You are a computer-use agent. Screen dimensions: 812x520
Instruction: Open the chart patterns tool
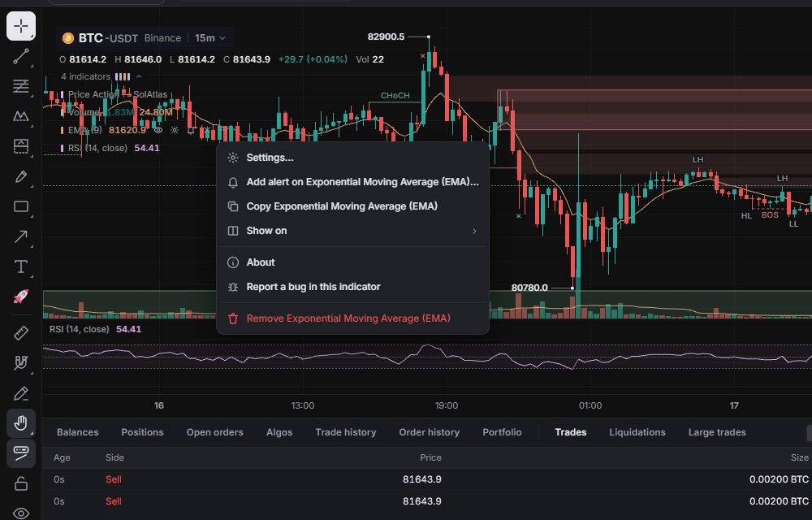click(21, 116)
